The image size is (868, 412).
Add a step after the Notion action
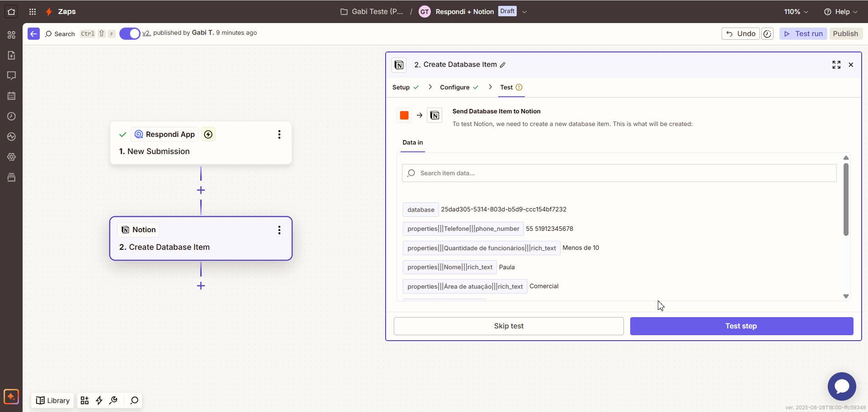tap(201, 286)
